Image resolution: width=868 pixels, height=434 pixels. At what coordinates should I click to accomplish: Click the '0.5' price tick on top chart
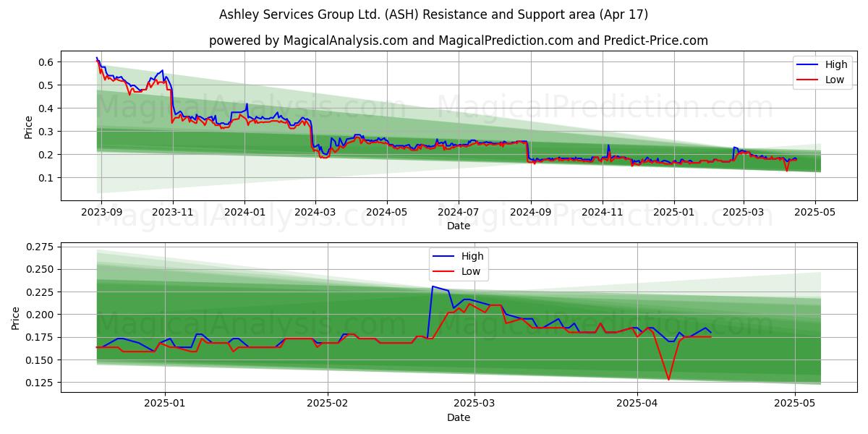coord(46,85)
